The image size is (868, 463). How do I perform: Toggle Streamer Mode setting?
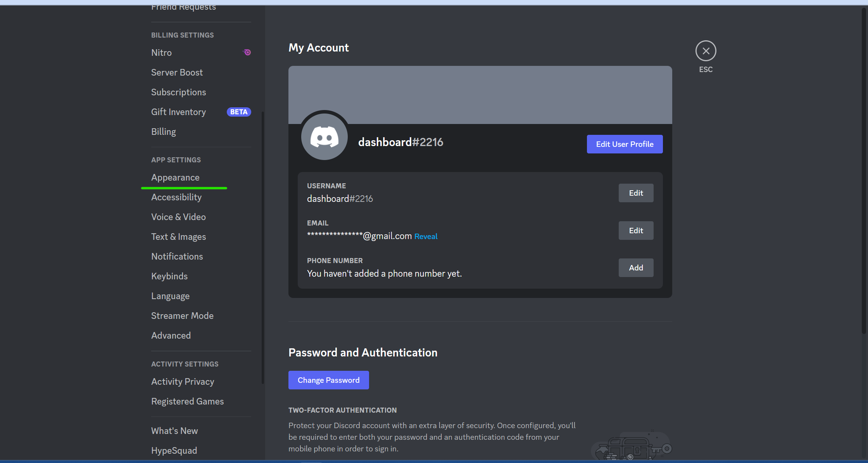click(x=181, y=315)
